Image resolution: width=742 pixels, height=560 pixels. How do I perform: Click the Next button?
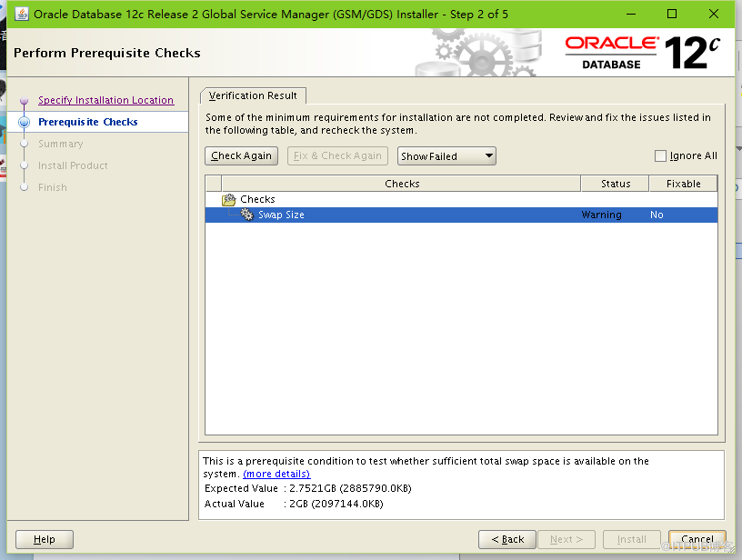(x=567, y=539)
